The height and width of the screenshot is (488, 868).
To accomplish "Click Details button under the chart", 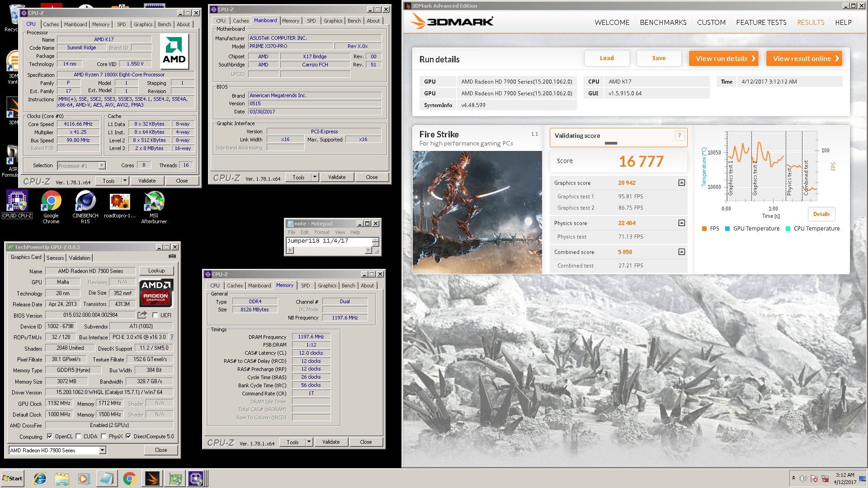I will click(821, 214).
